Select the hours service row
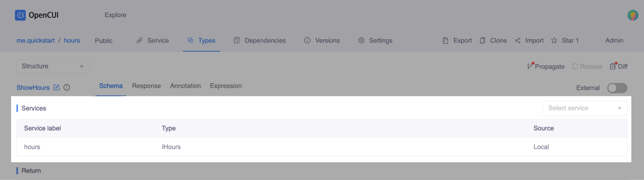The image size is (644, 180). (32, 147)
